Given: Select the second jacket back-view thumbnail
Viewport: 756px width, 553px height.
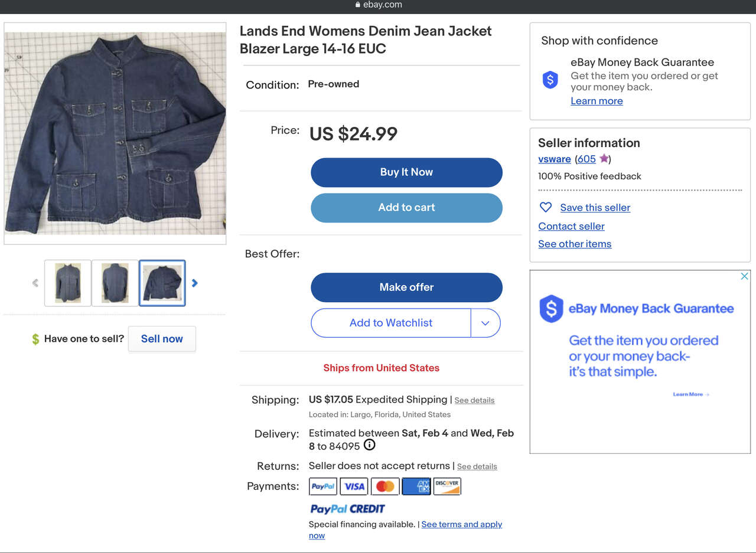Looking at the screenshot, I should pos(115,283).
